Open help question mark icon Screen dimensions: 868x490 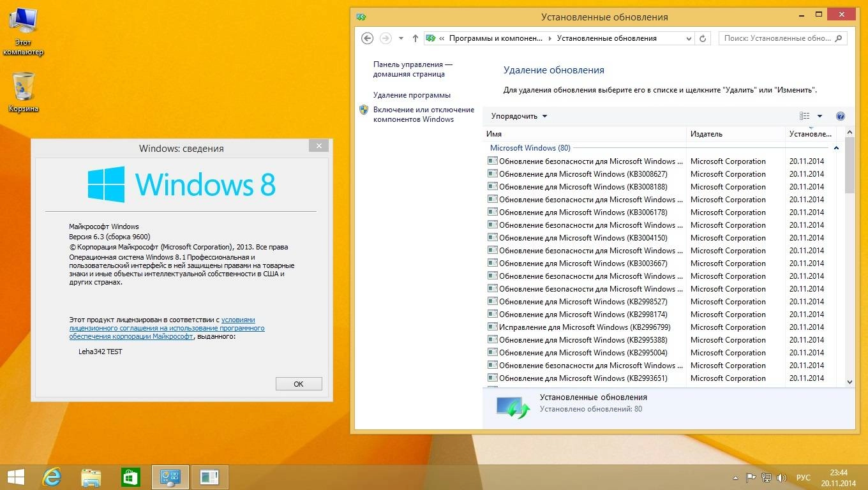tap(840, 116)
